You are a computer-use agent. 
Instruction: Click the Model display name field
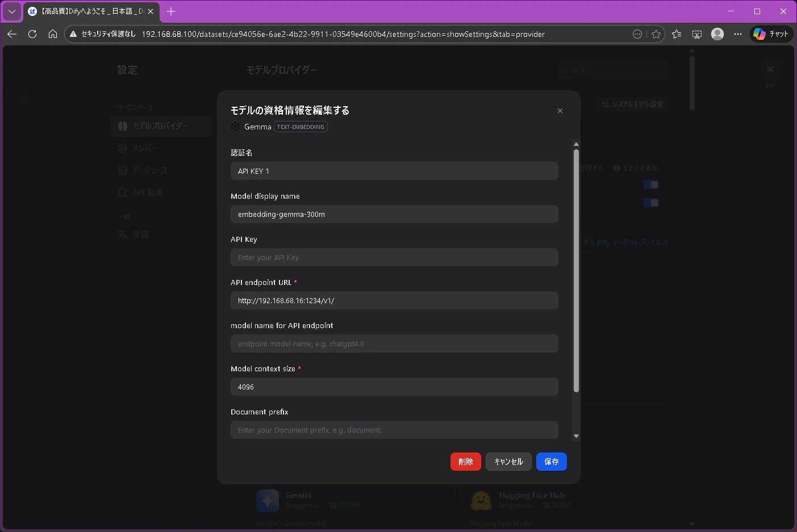(394, 214)
